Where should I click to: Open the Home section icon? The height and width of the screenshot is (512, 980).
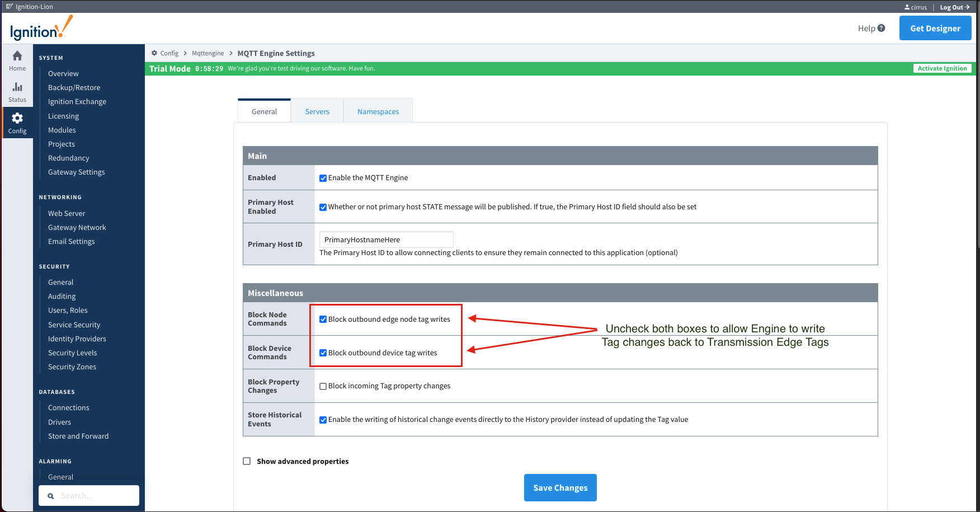coord(17,56)
